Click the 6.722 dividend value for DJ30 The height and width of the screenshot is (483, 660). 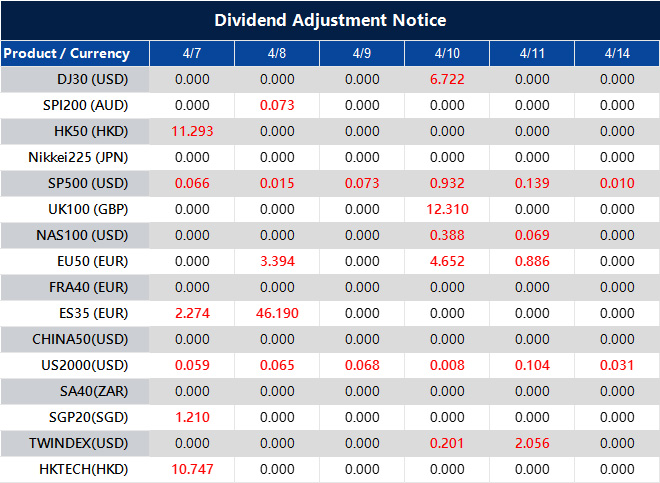click(447, 79)
